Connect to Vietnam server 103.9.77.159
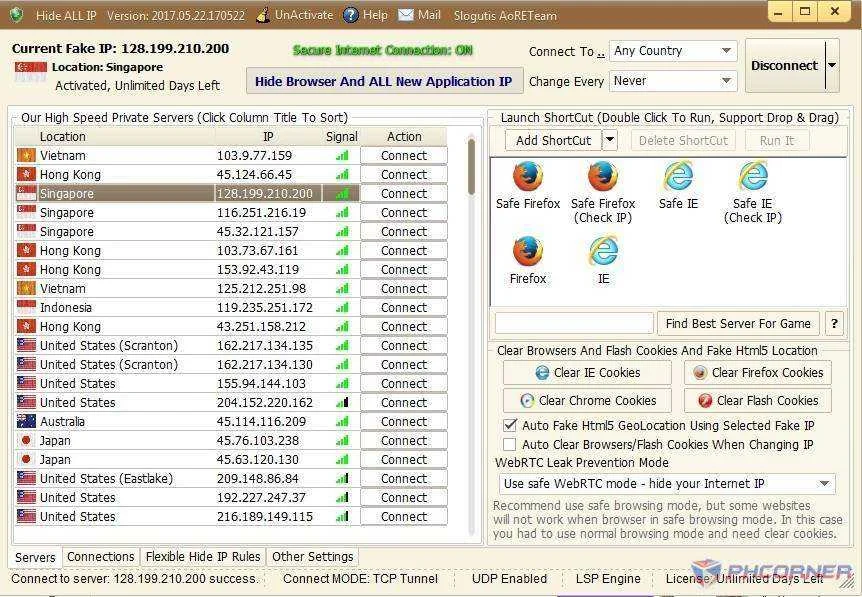This screenshot has height=597, width=862. pyautogui.click(x=404, y=156)
